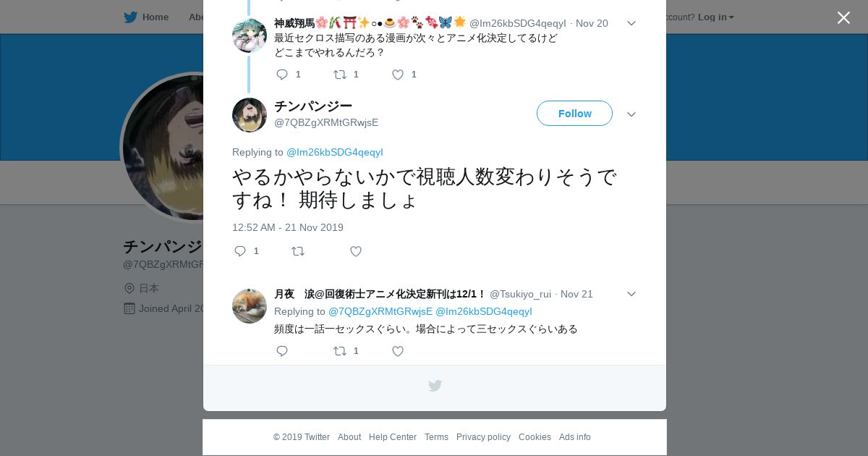
Task: Like the 月夜 涙 reply tweet
Action: 397,351
